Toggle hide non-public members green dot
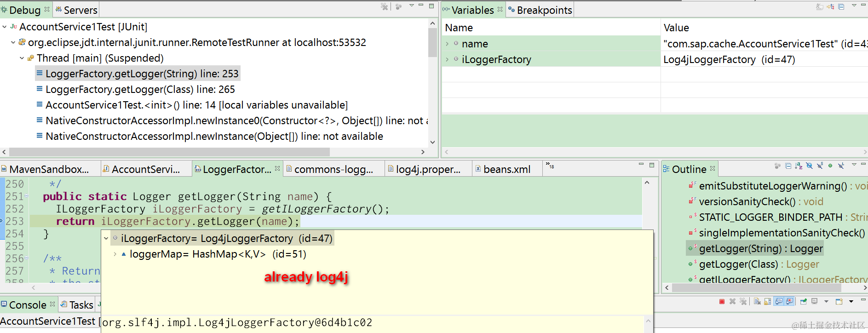 [830, 166]
